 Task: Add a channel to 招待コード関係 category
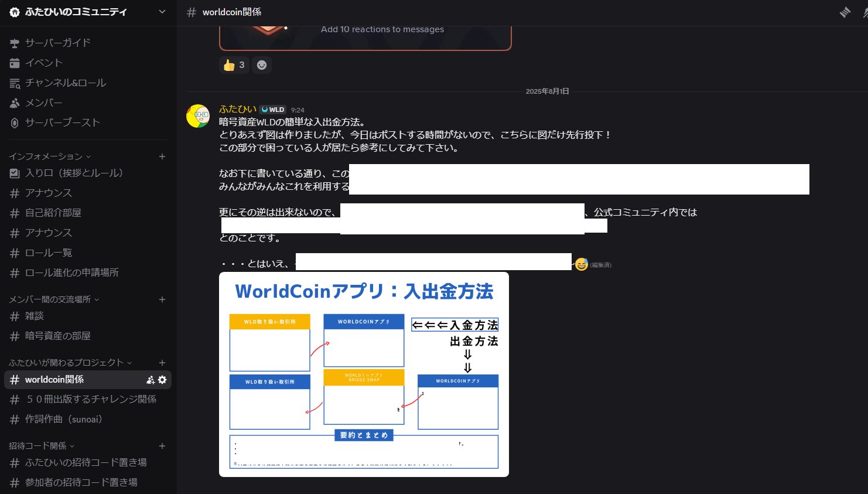pyautogui.click(x=162, y=446)
